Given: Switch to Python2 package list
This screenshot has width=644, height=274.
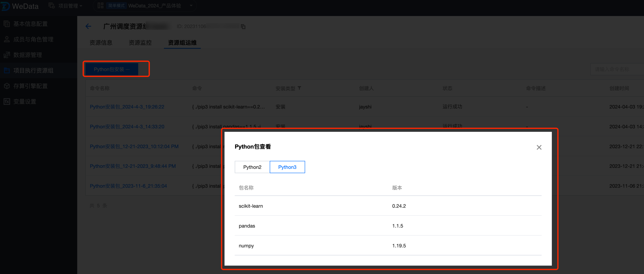Looking at the screenshot, I should (252, 167).
